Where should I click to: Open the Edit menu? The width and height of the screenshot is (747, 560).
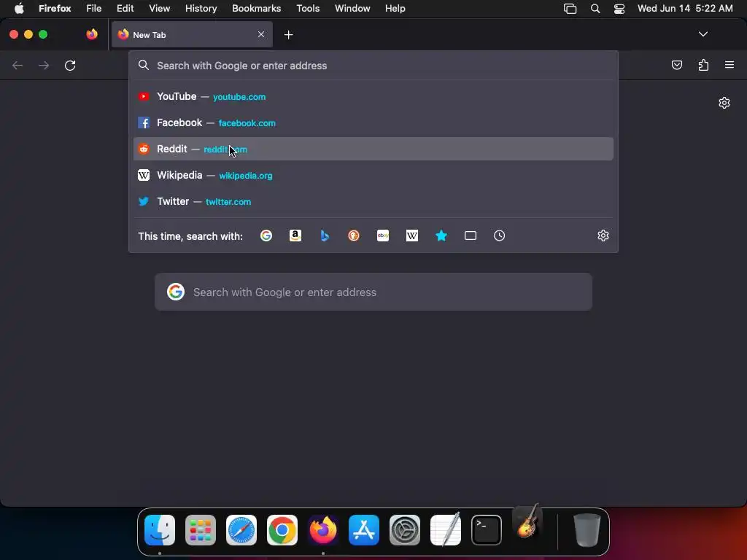(125, 8)
